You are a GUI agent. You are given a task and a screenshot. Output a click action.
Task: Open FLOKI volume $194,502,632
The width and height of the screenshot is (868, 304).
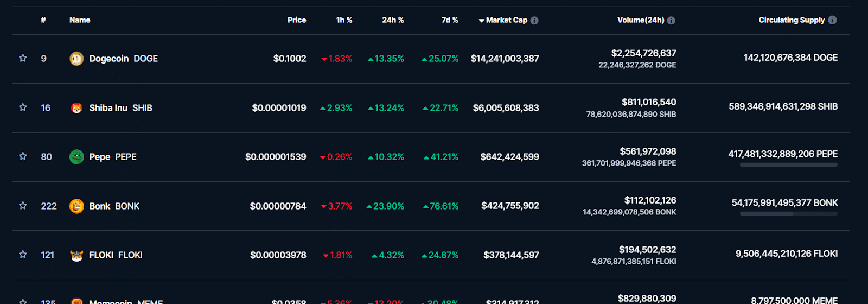tap(648, 250)
